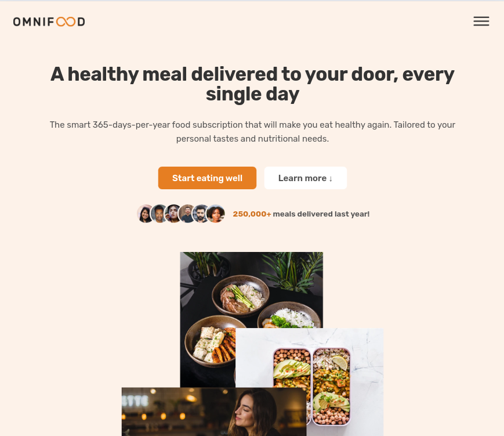Select the second customer avatar of smiling man
504x436 pixels.
click(x=159, y=214)
